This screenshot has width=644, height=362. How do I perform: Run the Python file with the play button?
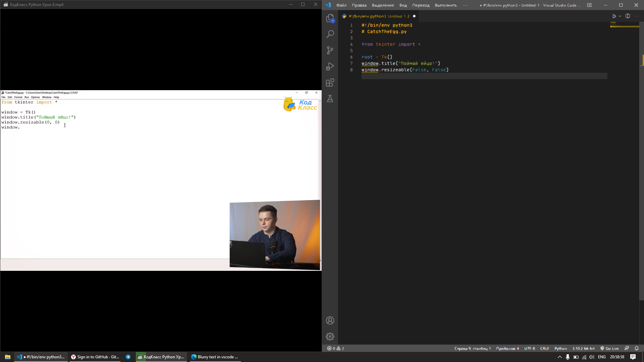(614, 16)
